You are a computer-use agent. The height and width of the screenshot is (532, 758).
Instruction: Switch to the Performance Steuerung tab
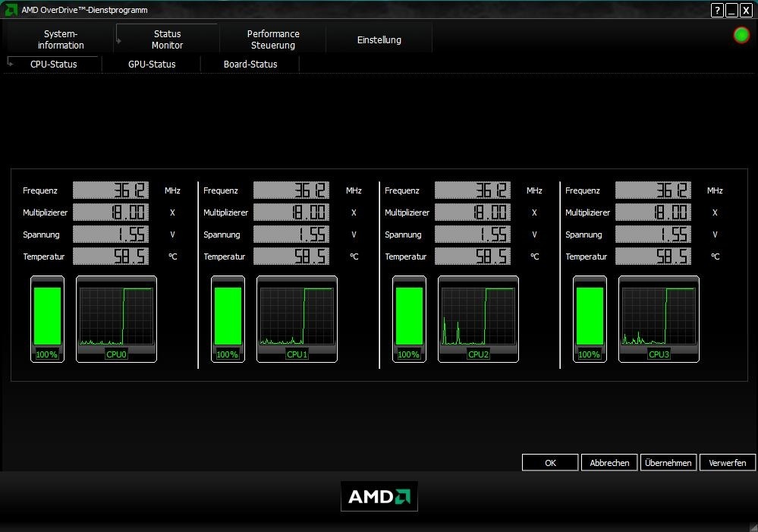[273, 39]
